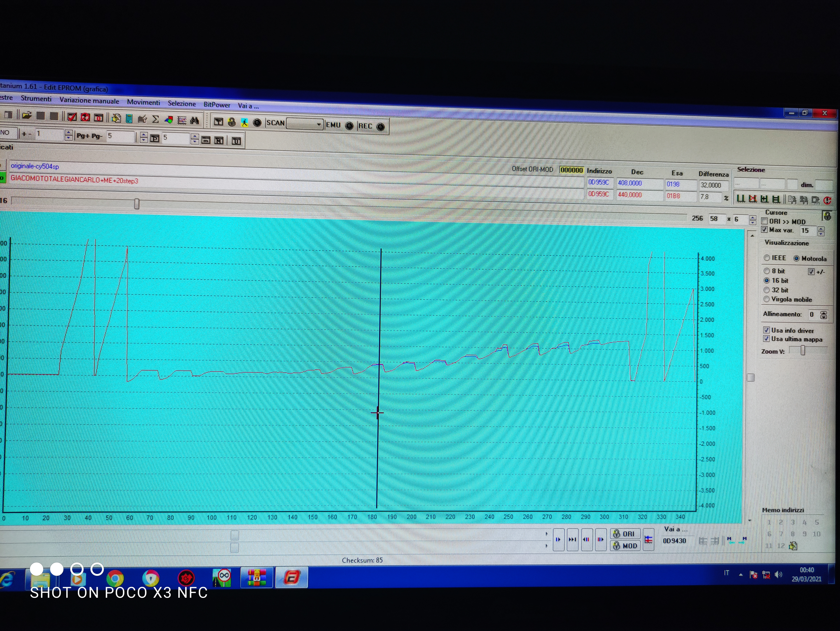Open the binoculars search tool
Screen dimensions: 840x631
[x=194, y=121]
